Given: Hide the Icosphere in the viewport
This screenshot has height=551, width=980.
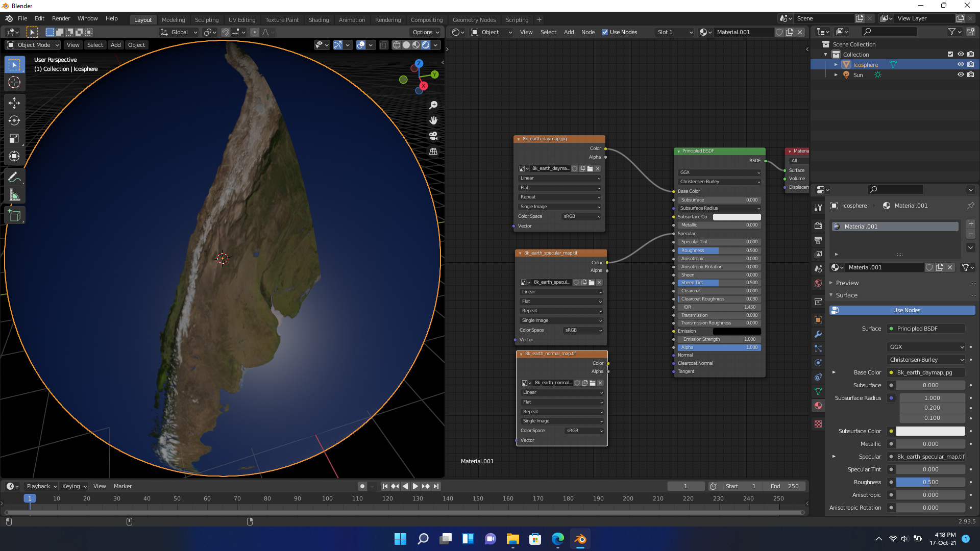Looking at the screenshot, I should click(960, 65).
